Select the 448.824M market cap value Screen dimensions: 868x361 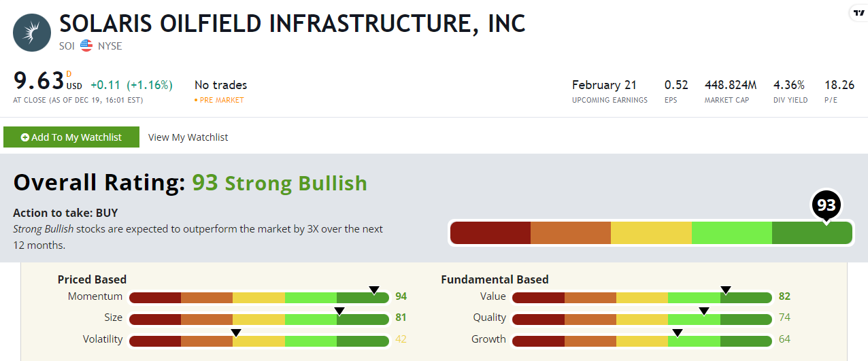(x=731, y=85)
